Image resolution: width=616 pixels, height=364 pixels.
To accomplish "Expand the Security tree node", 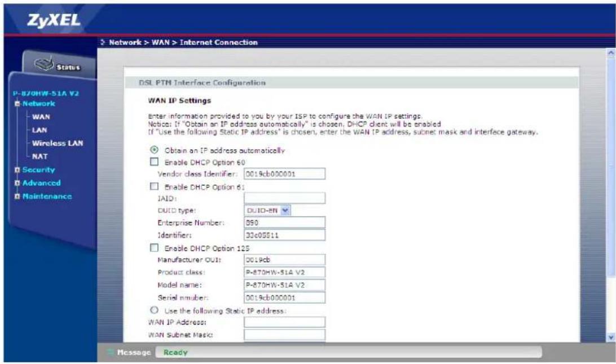I will [x=17, y=170].
